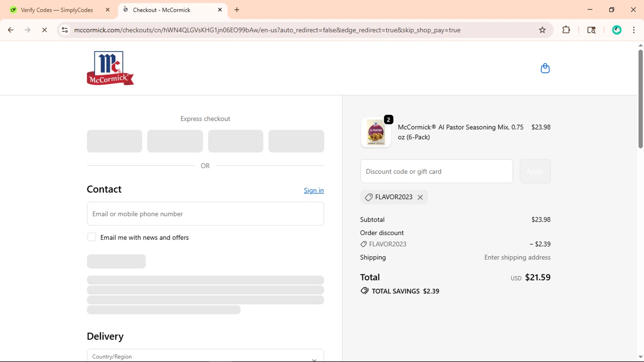Open the Chrome three-dot menu
The width and height of the screenshot is (644, 362).
coord(634,30)
